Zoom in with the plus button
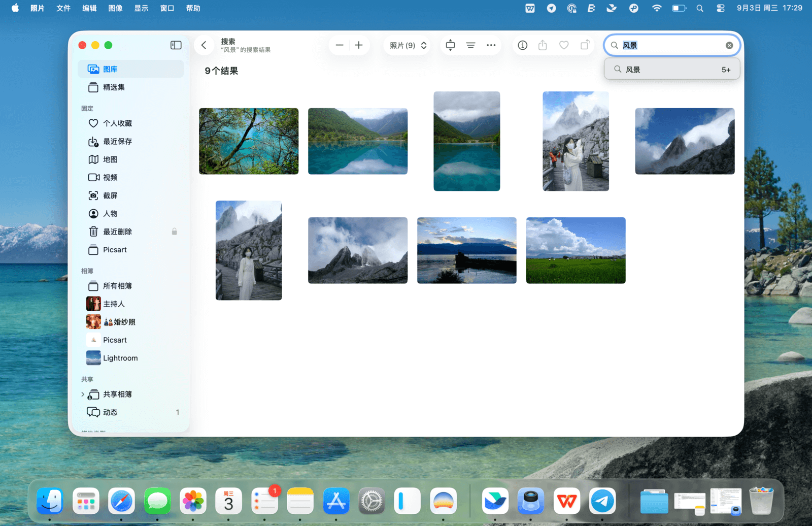Image resolution: width=812 pixels, height=526 pixels. tap(359, 45)
